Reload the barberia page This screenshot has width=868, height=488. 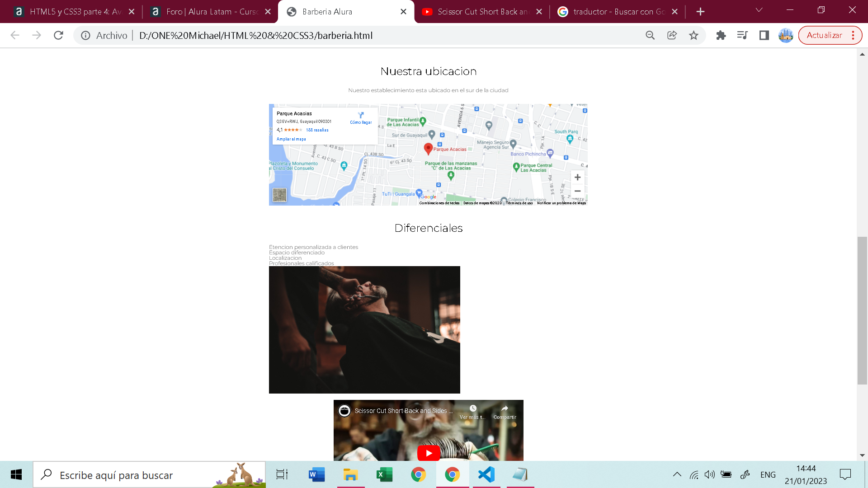click(x=58, y=35)
